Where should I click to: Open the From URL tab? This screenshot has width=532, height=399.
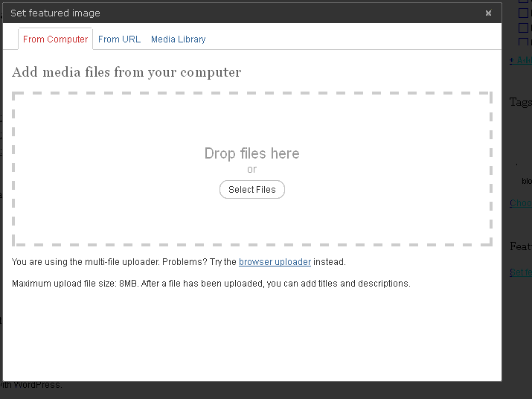coord(119,39)
